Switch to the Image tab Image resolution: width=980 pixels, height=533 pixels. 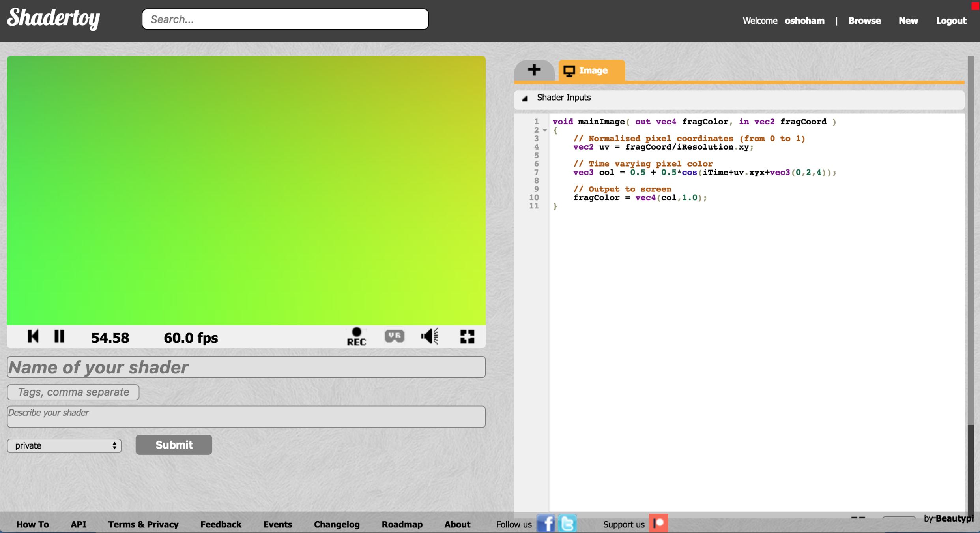pos(591,71)
